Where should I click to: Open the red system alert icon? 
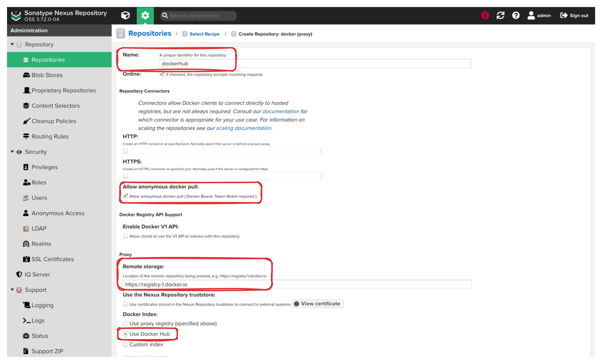[485, 16]
